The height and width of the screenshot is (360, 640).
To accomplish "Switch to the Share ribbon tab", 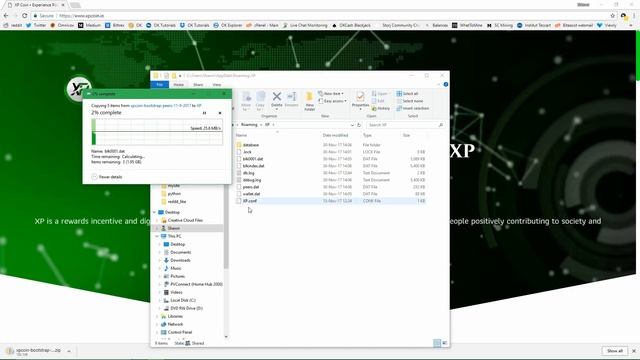I will [x=198, y=84].
